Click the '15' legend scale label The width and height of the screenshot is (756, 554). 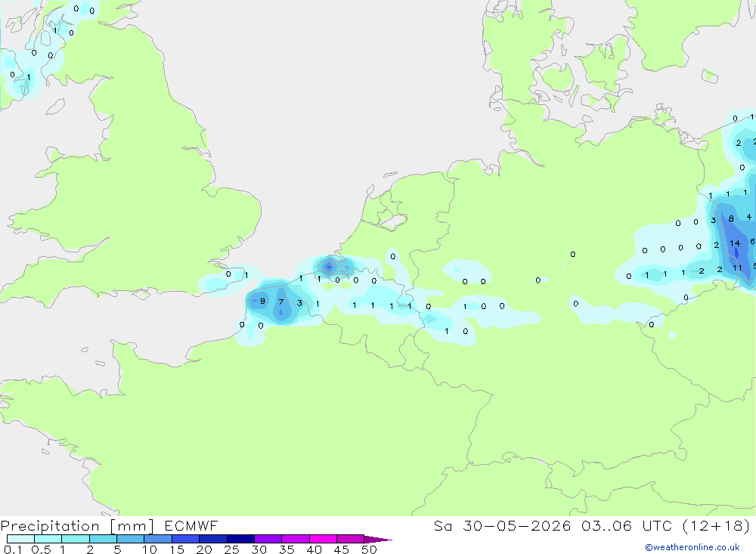[177, 549]
